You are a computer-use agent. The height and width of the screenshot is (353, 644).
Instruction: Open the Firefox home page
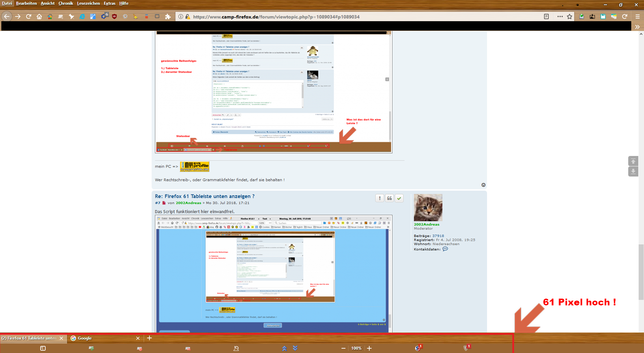pyautogui.click(x=39, y=16)
